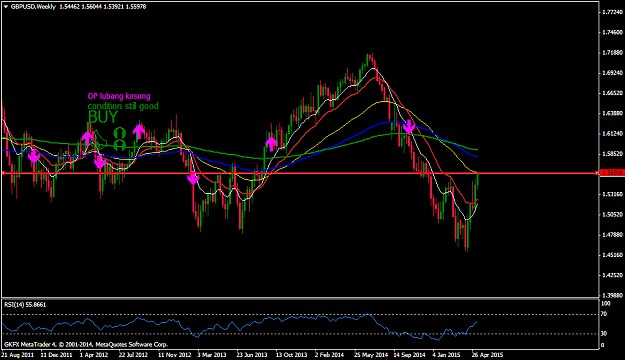Click the 1.47880 price scale label

[613, 235]
